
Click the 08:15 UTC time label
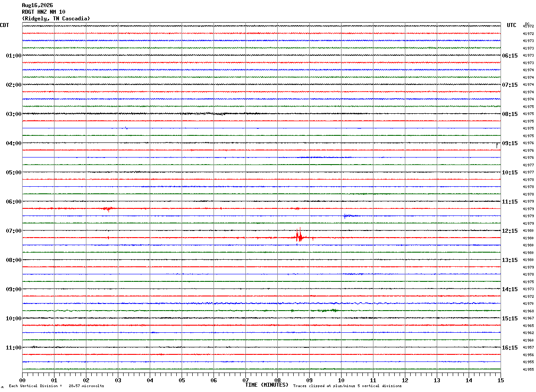click(x=509, y=114)
